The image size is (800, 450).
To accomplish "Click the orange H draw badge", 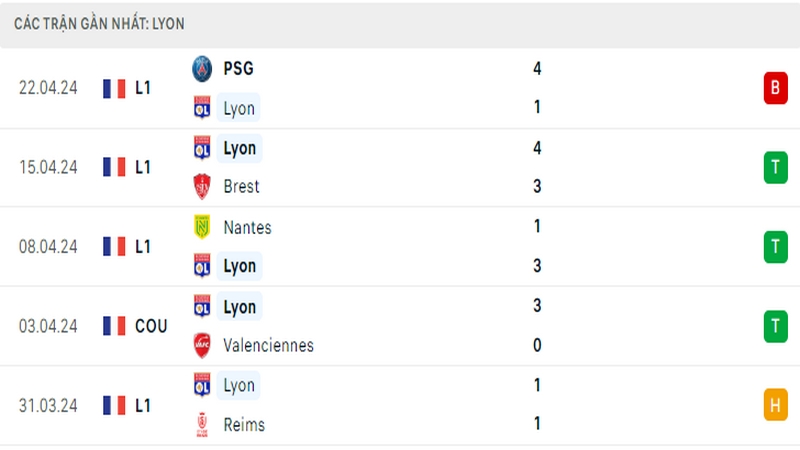I will (x=775, y=405).
